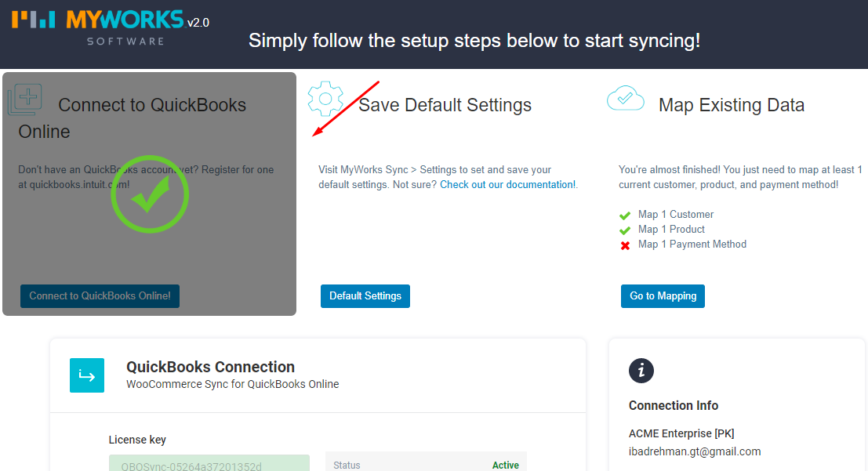Click the dark info icon above Connection Info

[641, 371]
